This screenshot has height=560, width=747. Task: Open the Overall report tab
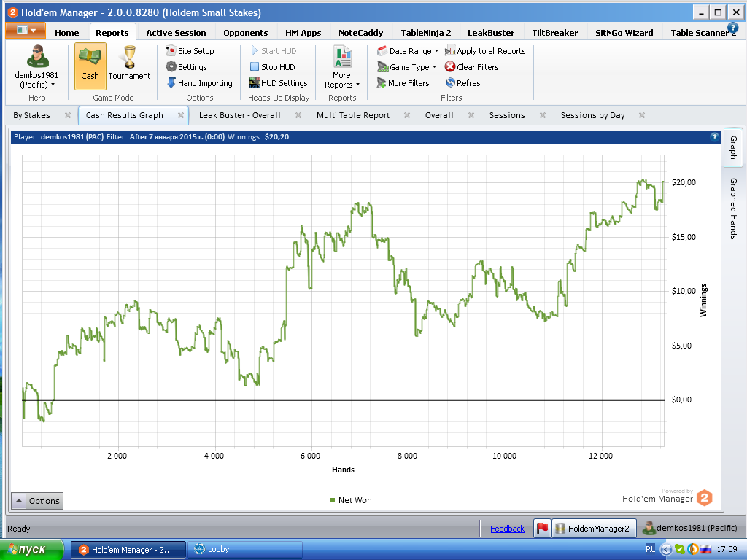pos(439,115)
